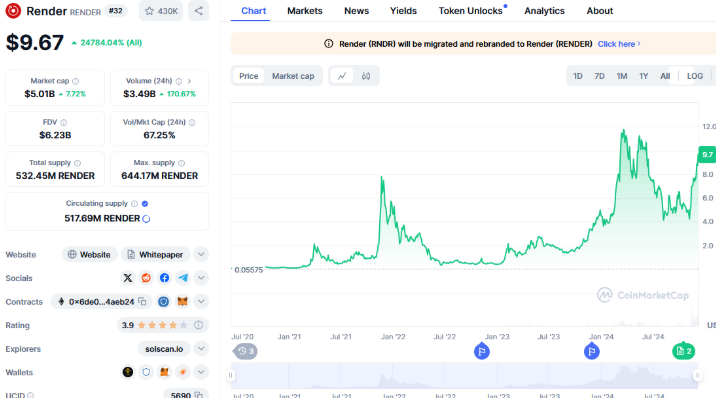The height and width of the screenshot is (398, 716).
Task: Select the black-and-yellow wallet icon
Action: click(128, 372)
